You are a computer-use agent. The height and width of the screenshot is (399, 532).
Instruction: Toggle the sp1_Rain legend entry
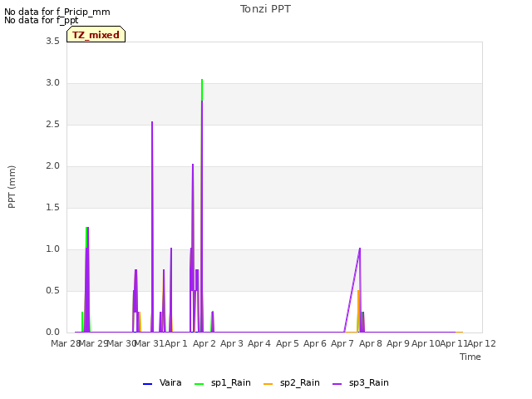coord(223,383)
